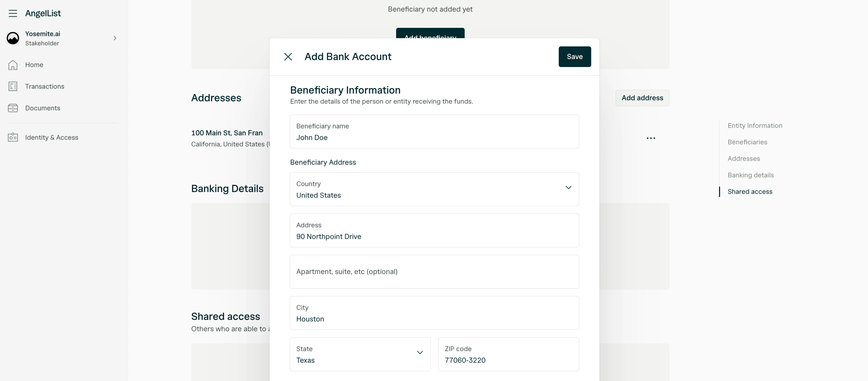Open Transactions from the sidebar icon

12,86
